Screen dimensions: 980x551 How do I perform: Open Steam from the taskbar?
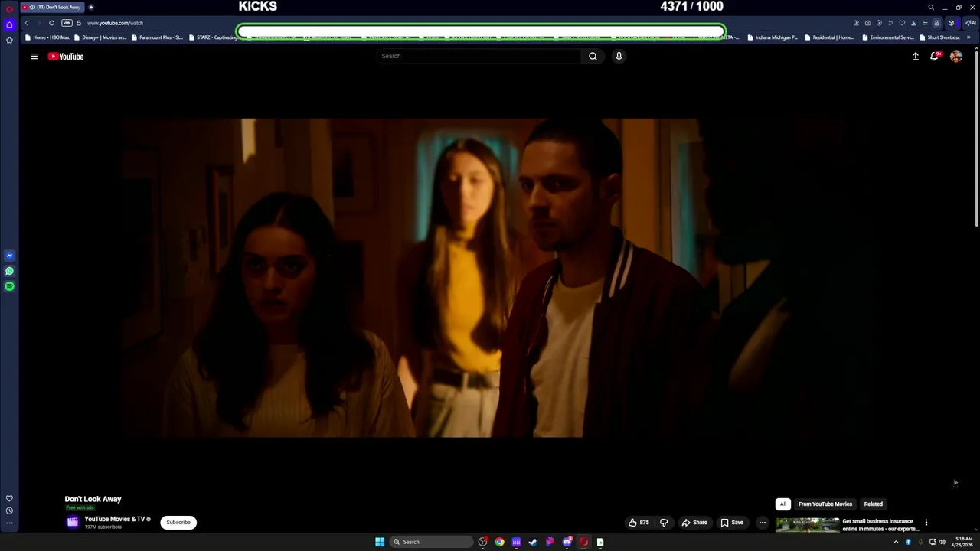point(533,542)
